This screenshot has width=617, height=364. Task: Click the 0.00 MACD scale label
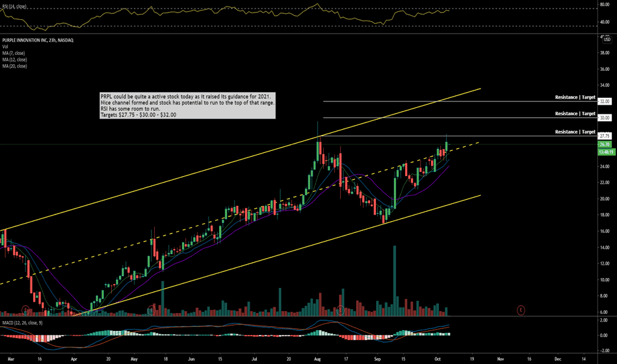(605, 336)
